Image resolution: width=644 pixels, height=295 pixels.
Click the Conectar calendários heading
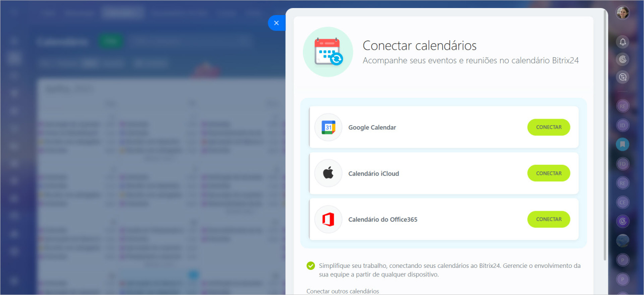[x=420, y=46]
